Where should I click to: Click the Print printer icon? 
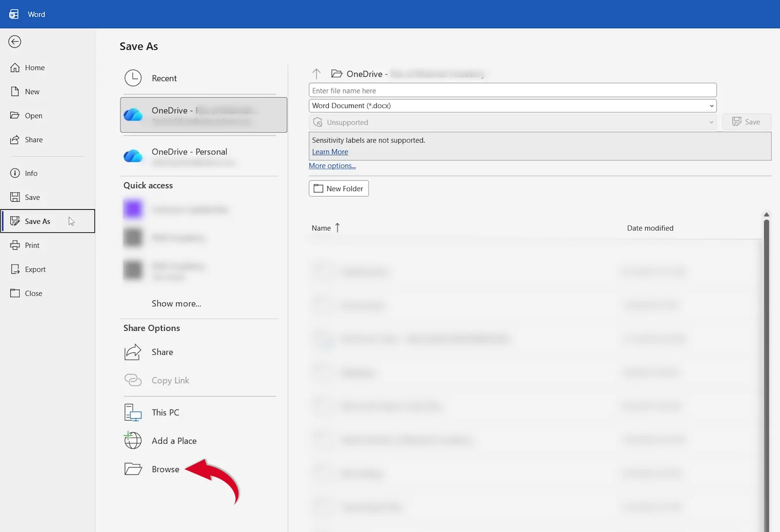(15, 245)
